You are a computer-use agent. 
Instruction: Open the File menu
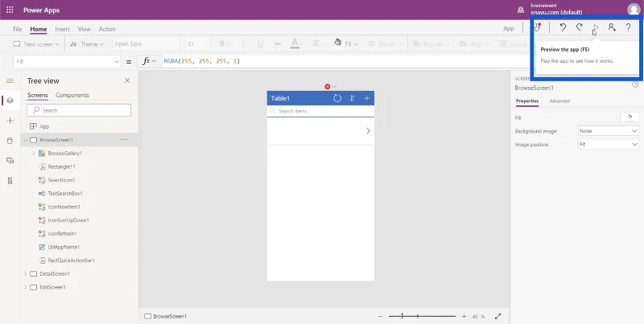(17, 29)
